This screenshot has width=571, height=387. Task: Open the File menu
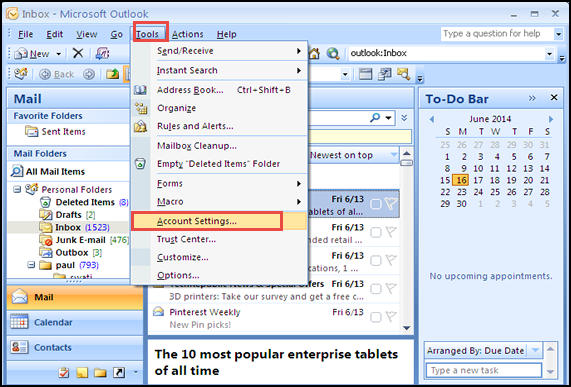click(25, 34)
